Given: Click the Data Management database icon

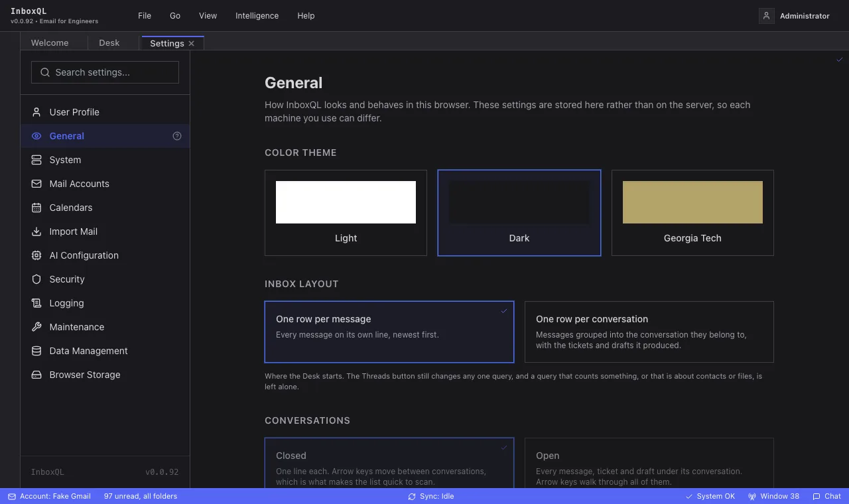Looking at the screenshot, I should 36,351.
